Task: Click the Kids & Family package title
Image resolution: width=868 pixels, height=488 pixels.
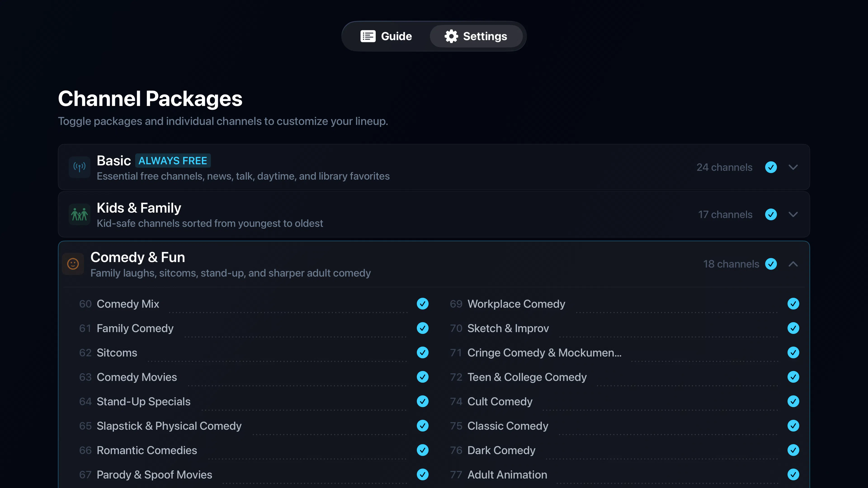Action: 139,208
